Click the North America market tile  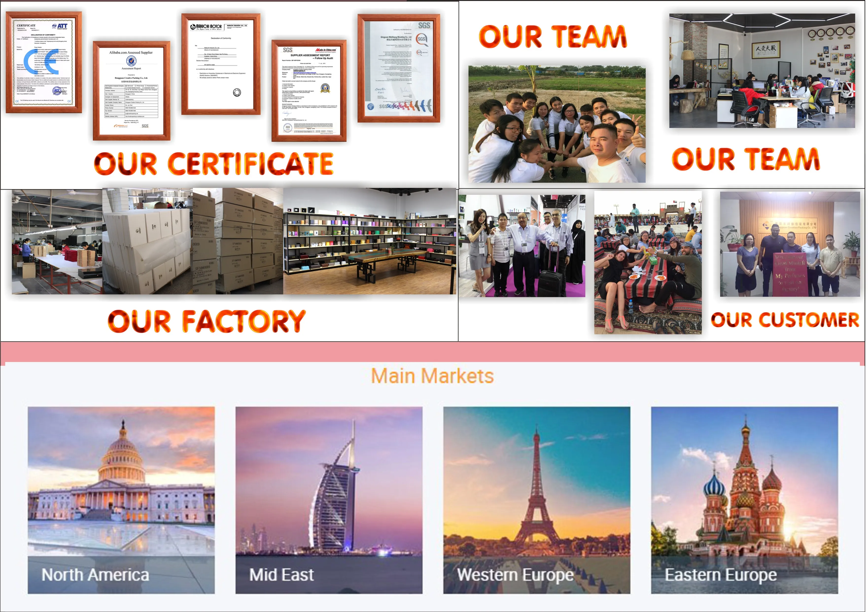[x=121, y=500]
